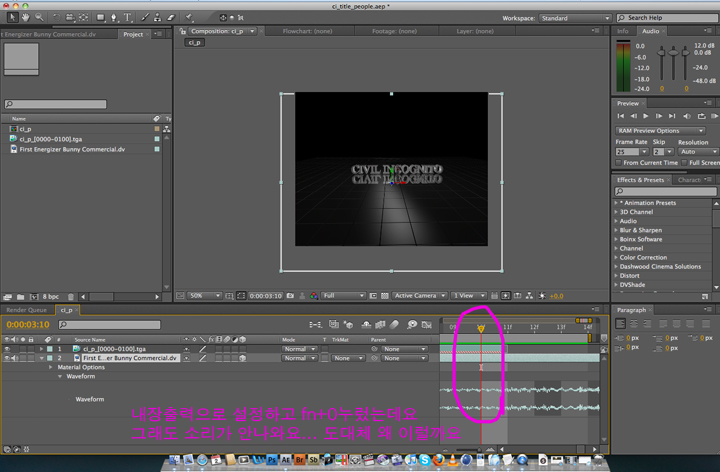Open the Project panel tab

pyautogui.click(x=133, y=34)
